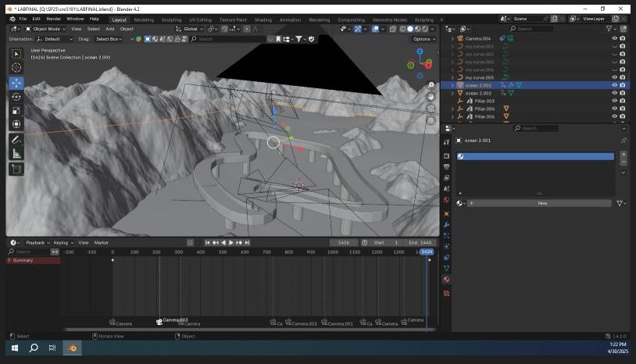Open the File menu
The image size is (636, 364).
click(23, 19)
